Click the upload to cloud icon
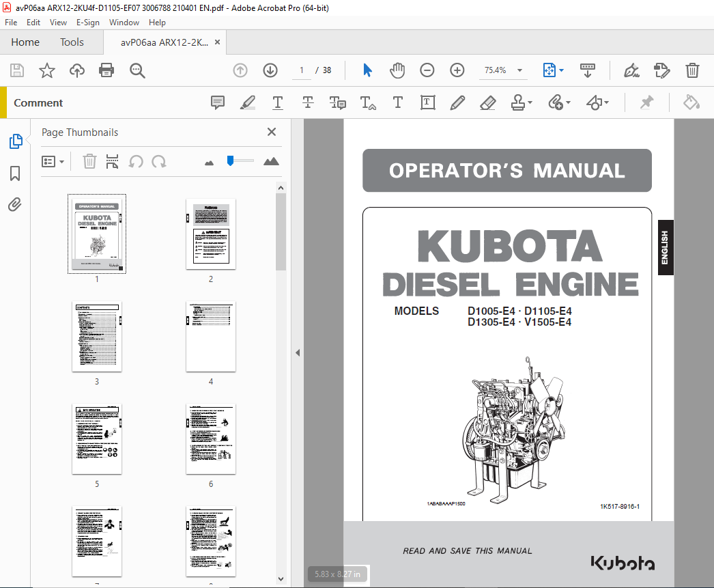The width and height of the screenshot is (714, 588). pyautogui.click(x=77, y=70)
